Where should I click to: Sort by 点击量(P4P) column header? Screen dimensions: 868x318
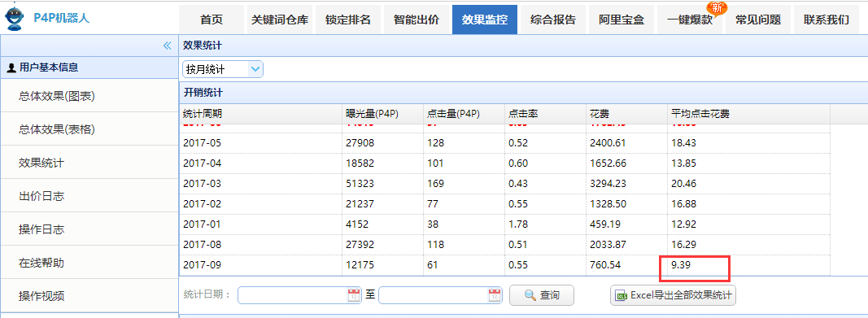click(x=464, y=114)
